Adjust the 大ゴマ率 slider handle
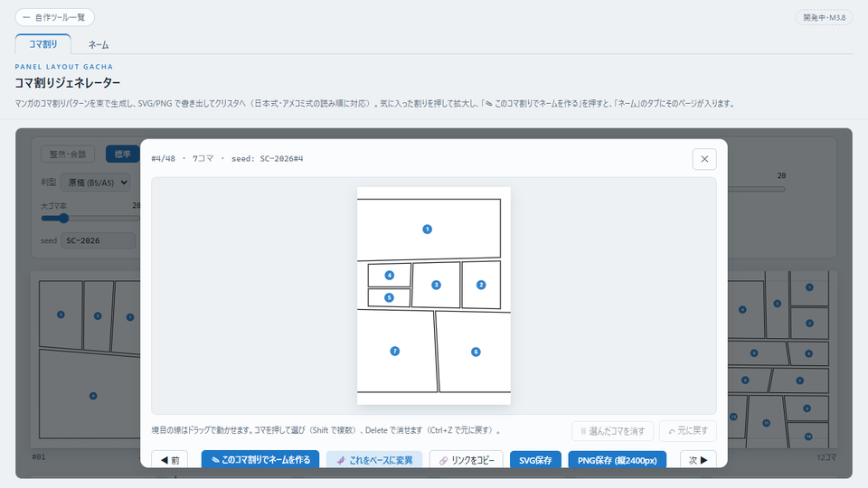 click(63, 218)
